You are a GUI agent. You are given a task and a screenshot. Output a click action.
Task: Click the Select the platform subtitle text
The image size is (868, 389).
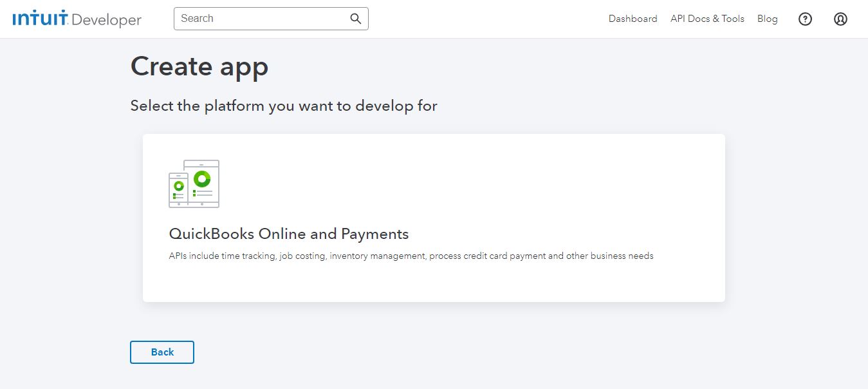coord(284,106)
